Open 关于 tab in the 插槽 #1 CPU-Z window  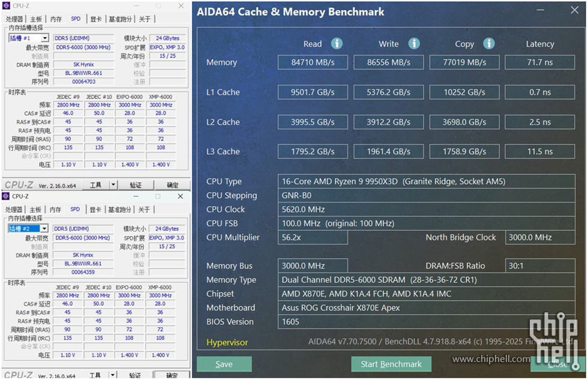(145, 19)
